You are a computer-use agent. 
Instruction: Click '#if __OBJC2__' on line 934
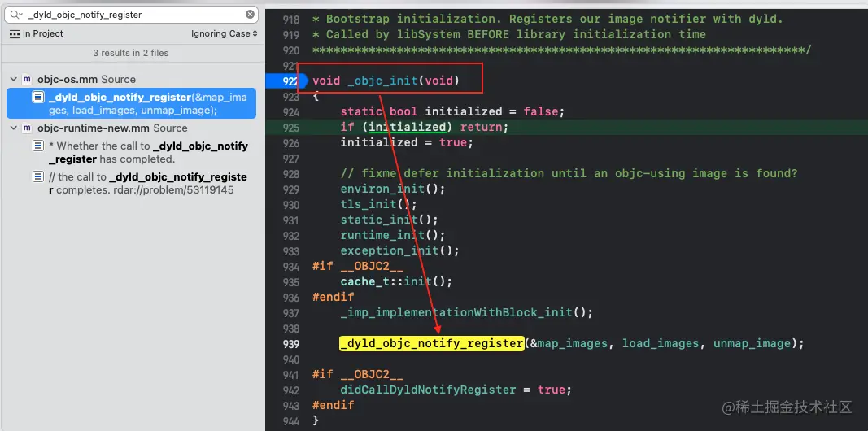click(358, 266)
